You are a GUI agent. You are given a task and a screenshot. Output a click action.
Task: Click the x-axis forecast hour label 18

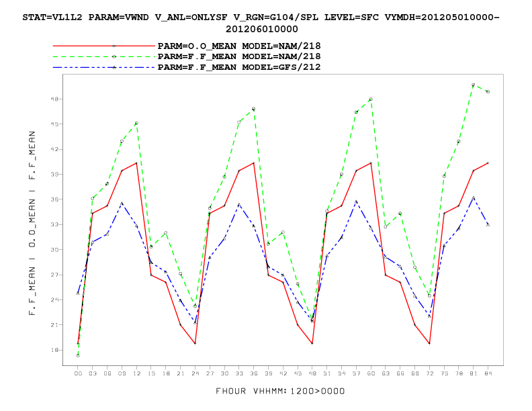(166, 373)
